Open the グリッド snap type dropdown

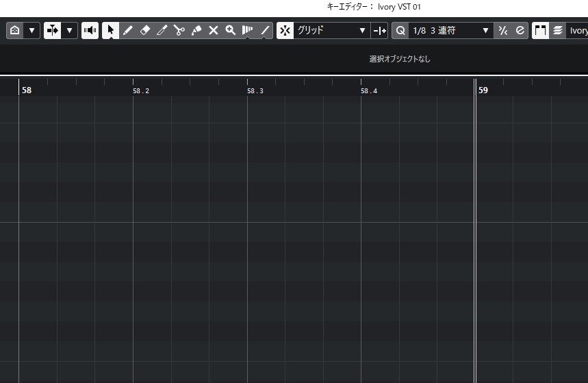[x=331, y=31]
